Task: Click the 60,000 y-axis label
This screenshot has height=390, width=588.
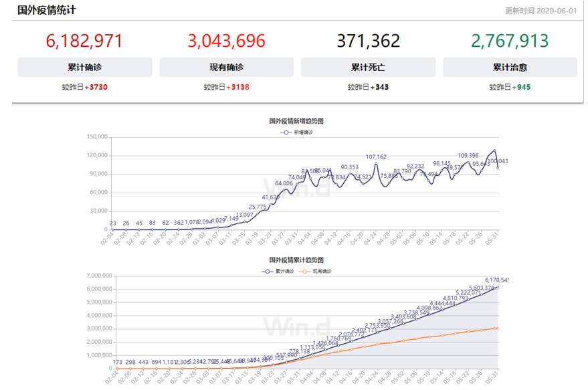Action: pyautogui.click(x=98, y=192)
